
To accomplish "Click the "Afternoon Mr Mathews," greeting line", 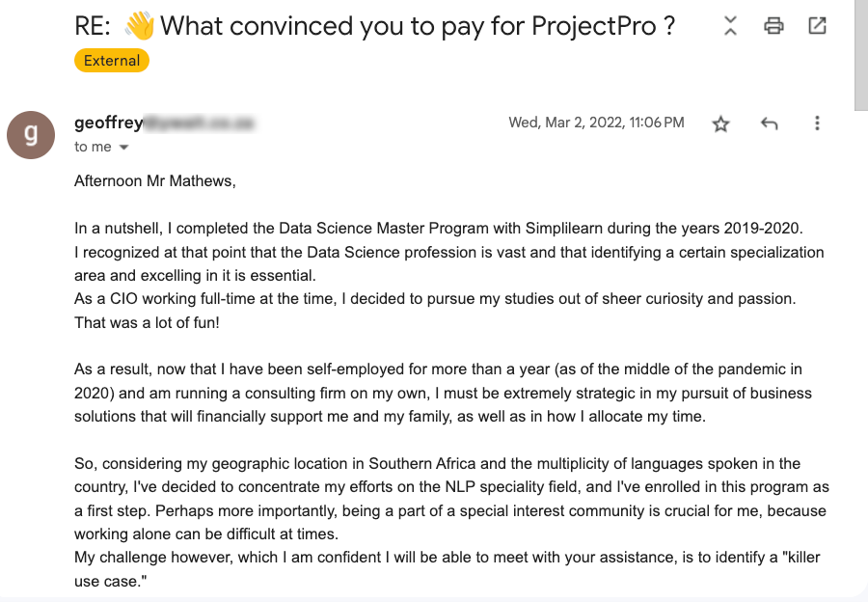I will click(154, 180).
